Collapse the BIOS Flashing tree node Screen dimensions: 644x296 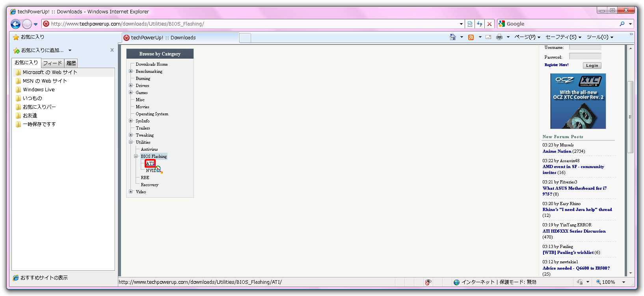(x=136, y=156)
